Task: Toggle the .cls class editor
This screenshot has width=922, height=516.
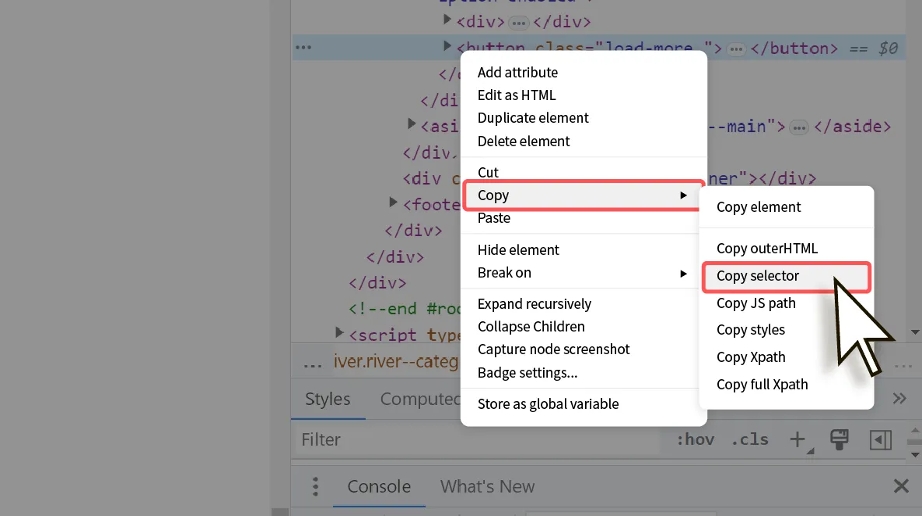Action: coord(749,439)
